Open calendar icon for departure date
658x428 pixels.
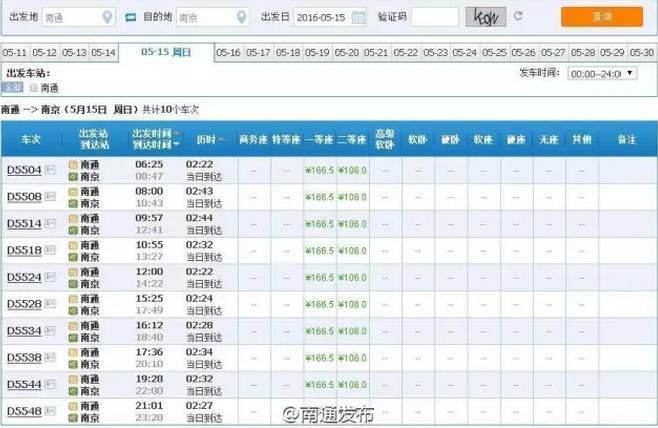click(x=359, y=17)
